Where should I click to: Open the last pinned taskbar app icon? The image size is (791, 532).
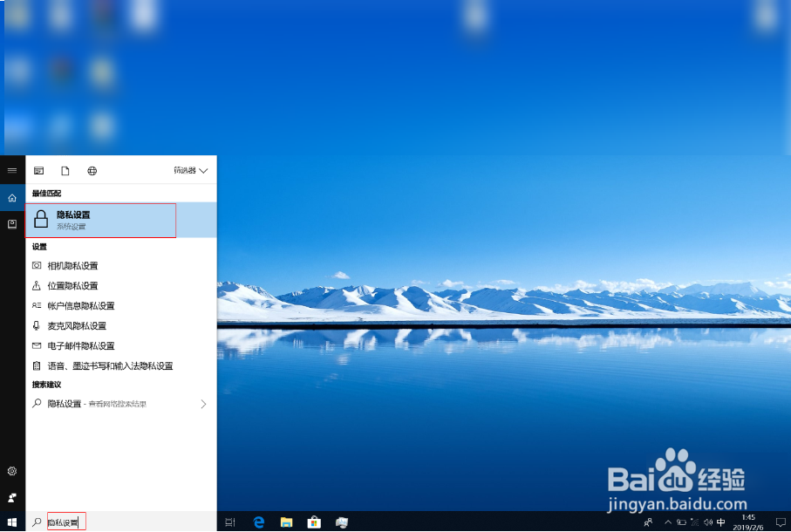(x=342, y=522)
